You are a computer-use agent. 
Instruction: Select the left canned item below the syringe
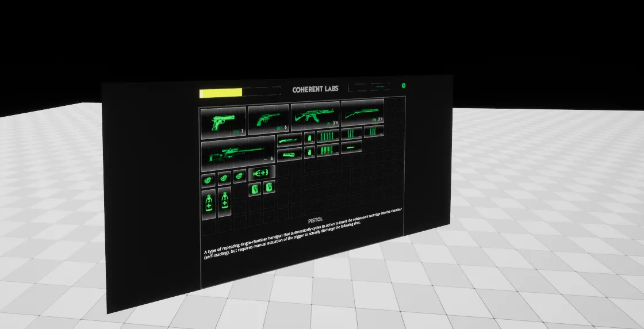tap(255, 189)
